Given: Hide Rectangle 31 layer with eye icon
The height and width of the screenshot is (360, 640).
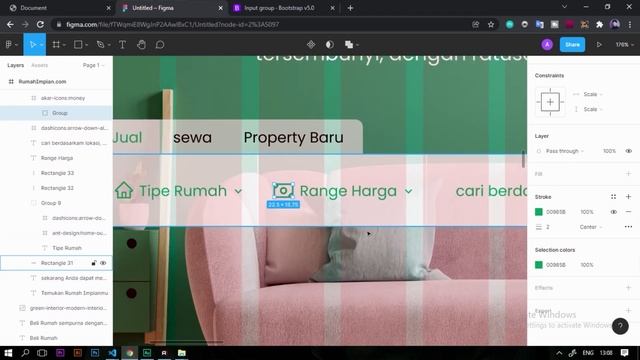Looking at the screenshot, I should (x=103, y=263).
